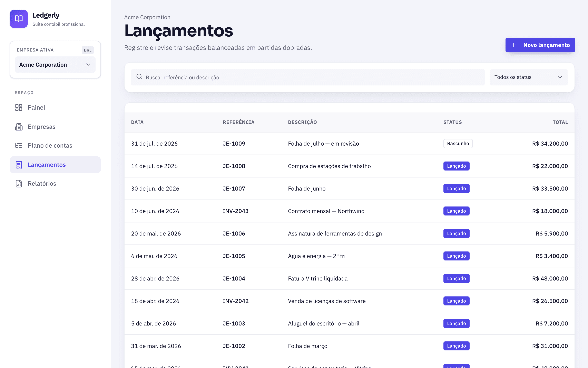This screenshot has width=588, height=368.
Task: Open reference JE-1004
Action: coord(234,278)
